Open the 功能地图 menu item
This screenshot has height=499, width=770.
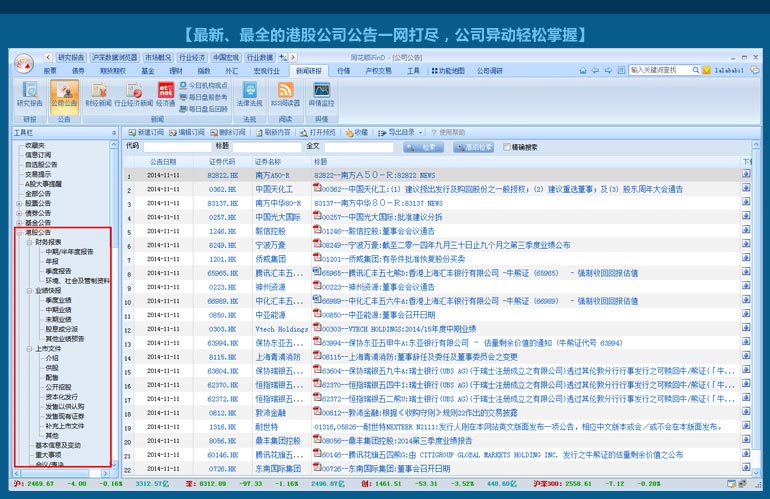pyautogui.click(x=448, y=71)
